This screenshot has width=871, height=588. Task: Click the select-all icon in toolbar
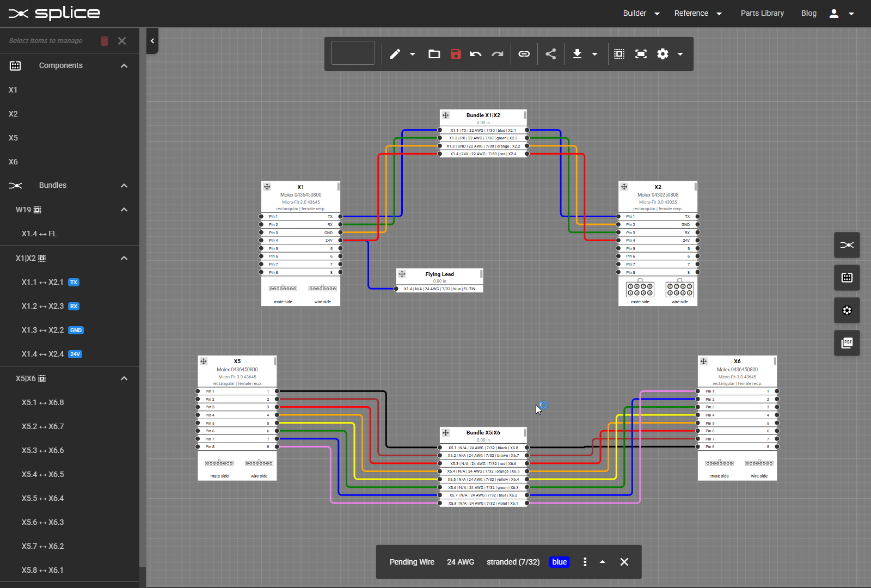(x=619, y=54)
